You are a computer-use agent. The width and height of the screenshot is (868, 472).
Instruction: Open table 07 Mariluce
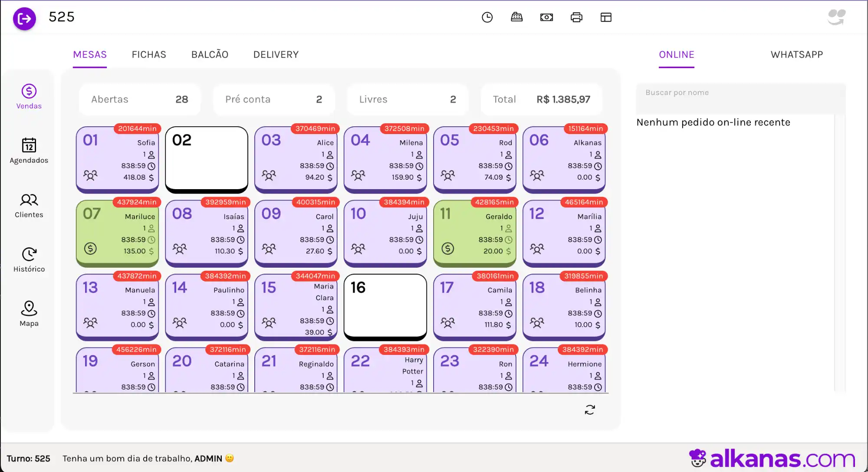[x=117, y=233]
